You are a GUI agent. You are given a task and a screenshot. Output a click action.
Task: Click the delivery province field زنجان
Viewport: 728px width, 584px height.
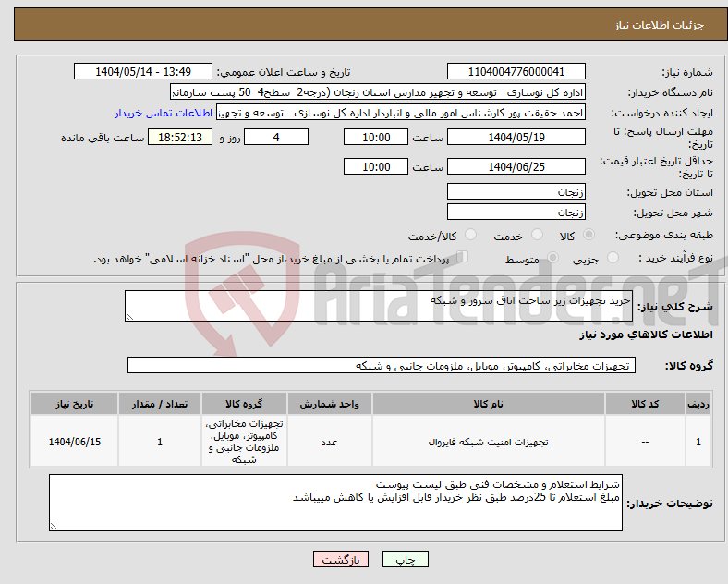[x=516, y=191]
